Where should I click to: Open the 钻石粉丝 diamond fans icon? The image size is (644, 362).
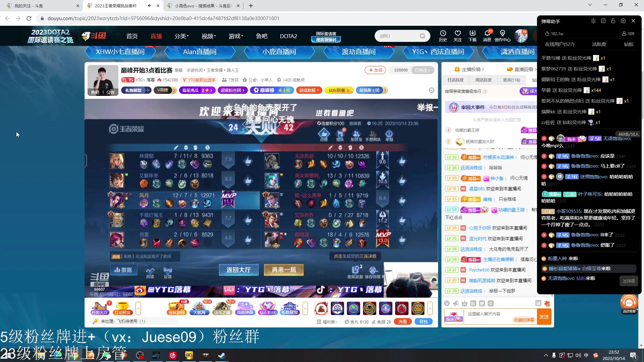[x=267, y=308]
